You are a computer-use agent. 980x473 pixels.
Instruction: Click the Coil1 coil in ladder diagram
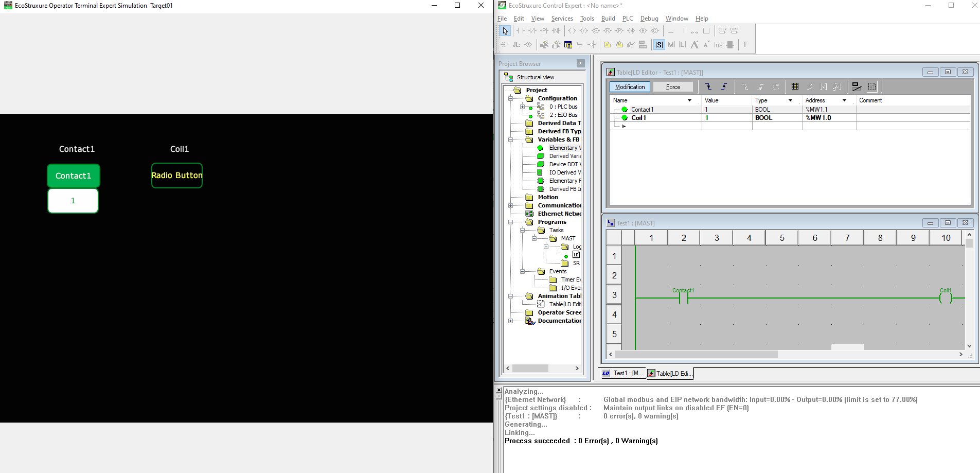[946, 297]
